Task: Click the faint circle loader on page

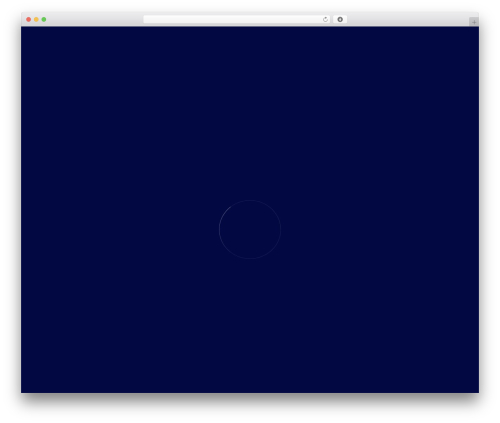Action: coord(250,229)
